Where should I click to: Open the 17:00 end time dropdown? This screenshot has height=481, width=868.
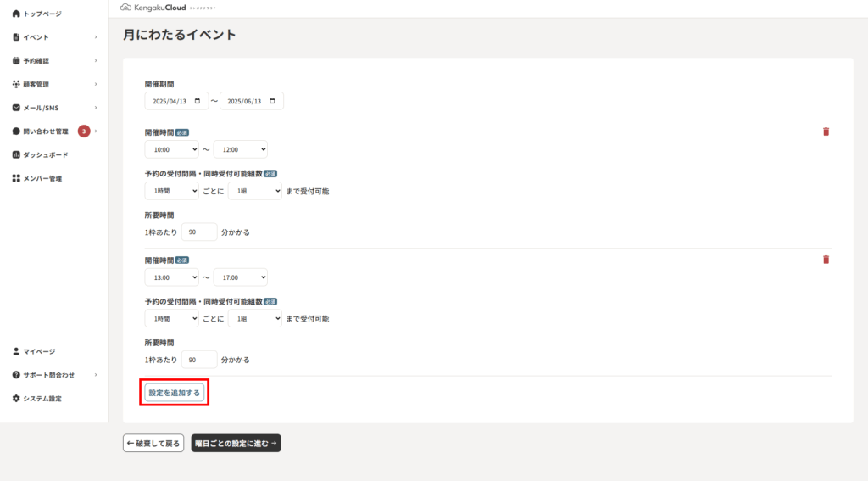pyautogui.click(x=240, y=277)
